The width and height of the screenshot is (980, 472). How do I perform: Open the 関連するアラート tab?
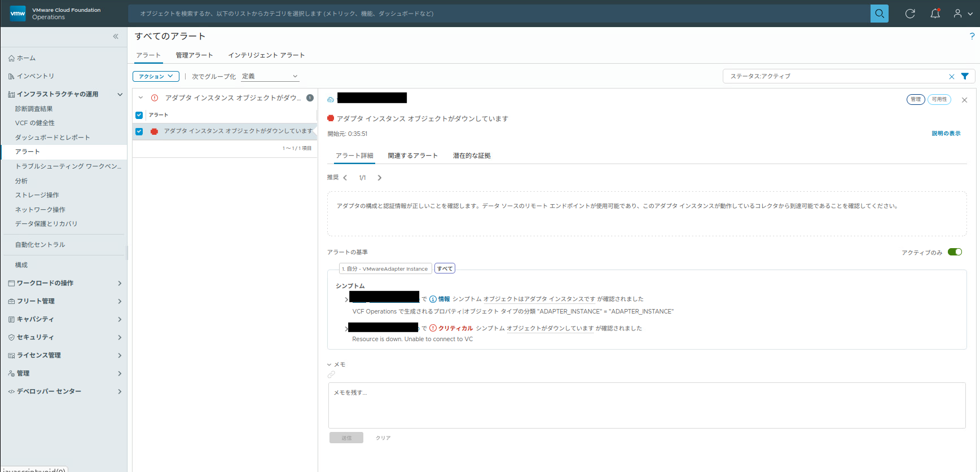(x=412, y=156)
